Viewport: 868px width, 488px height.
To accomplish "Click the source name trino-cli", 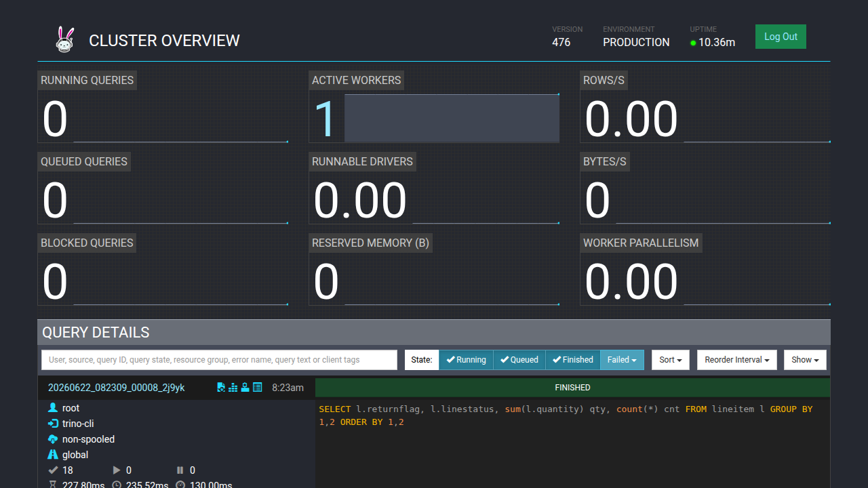I will [x=78, y=424].
